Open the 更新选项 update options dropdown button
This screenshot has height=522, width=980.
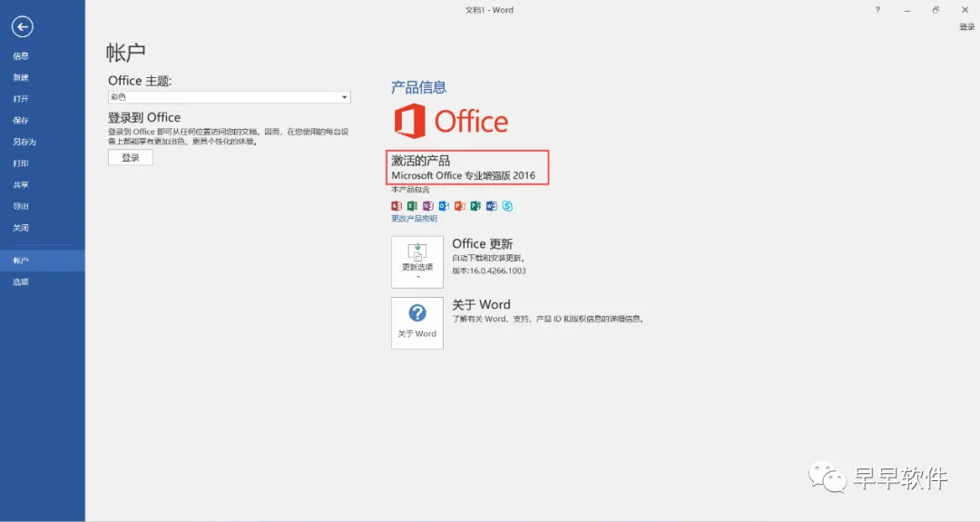416,262
